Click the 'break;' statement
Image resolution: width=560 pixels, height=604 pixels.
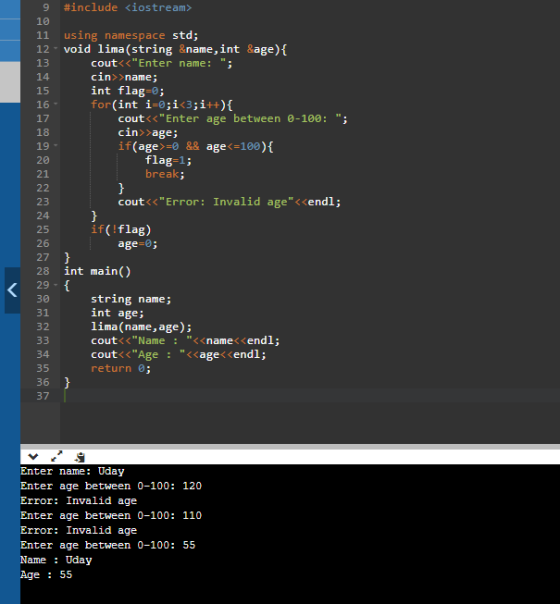click(165, 174)
